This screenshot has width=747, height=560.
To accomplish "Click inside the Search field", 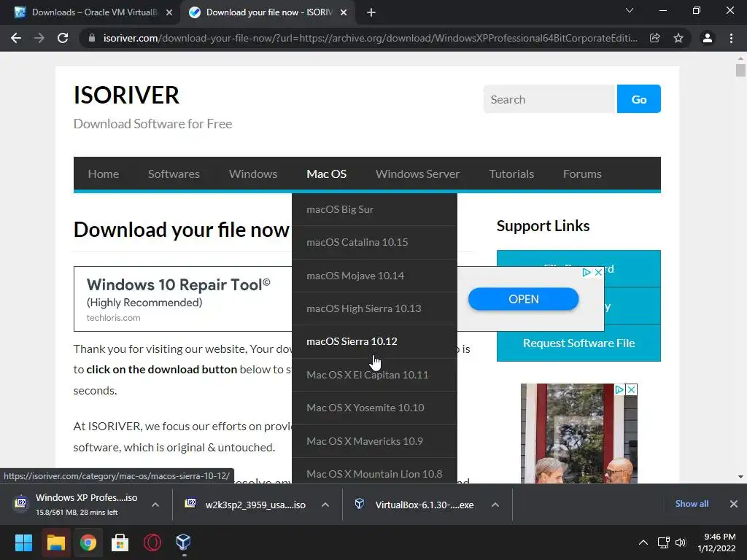I will click(x=550, y=99).
